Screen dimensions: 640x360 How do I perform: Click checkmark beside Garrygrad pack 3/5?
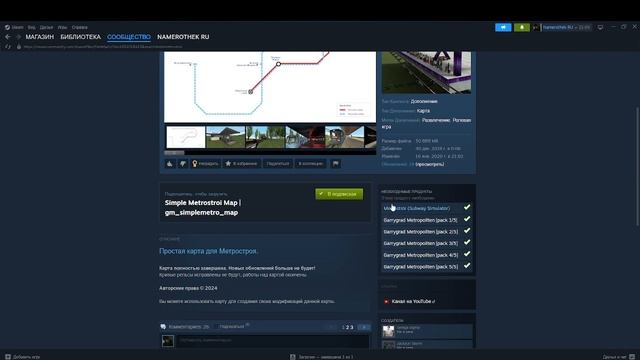[467, 242]
